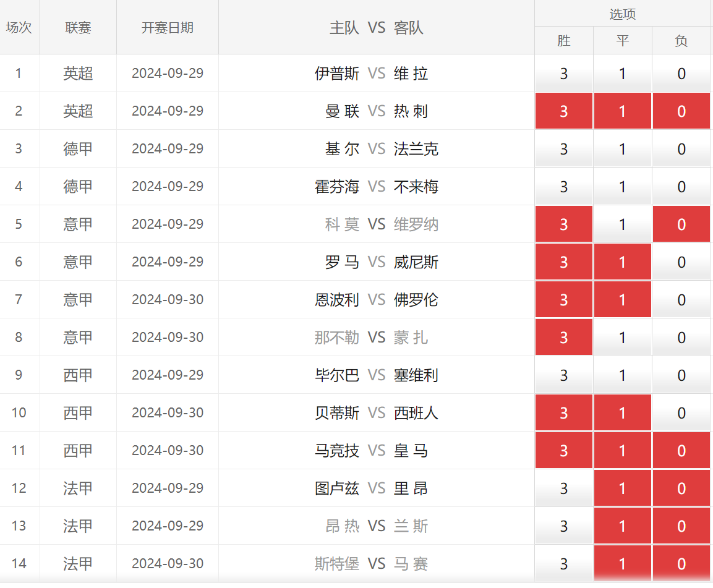Pick win (3) for 基尔 VS 法兰克
Image resolution: width=713 pixels, height=588 pixels.
[564, 149]
